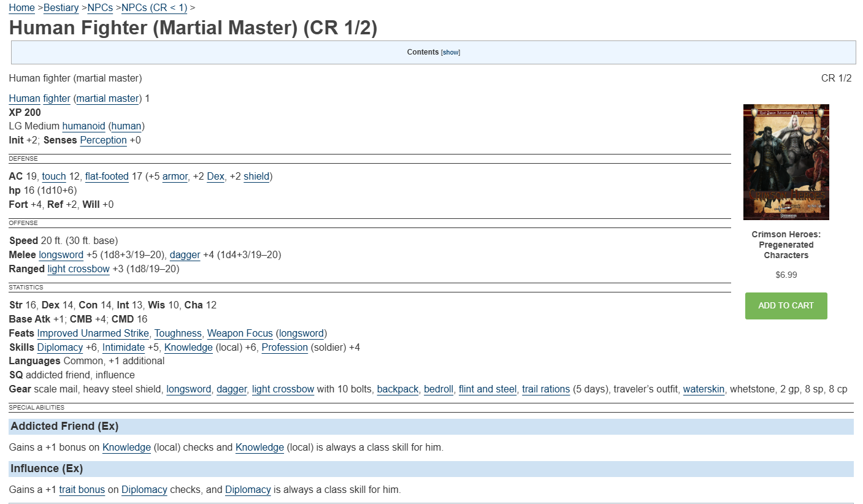The image size is (863, 504).
Task: Click the Crimson Heroes book cover
Action: point(786,162)
